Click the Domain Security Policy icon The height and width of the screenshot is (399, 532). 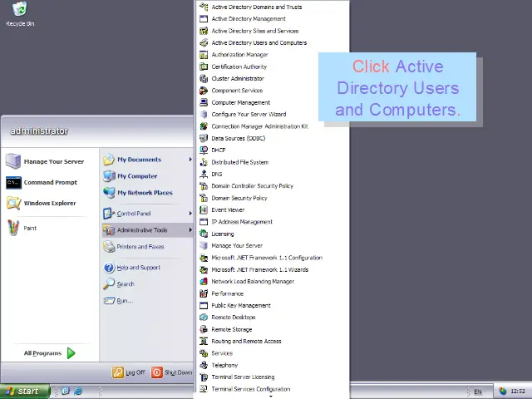204,198
